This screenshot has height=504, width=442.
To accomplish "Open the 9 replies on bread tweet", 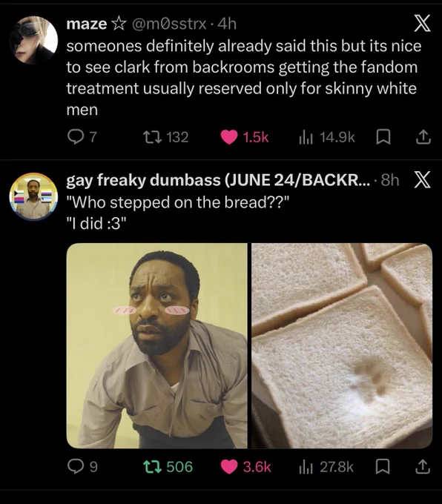I will point(82,467).
